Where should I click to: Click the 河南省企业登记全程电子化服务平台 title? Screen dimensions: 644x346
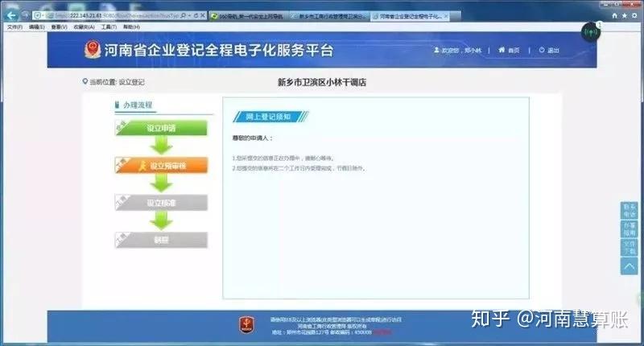218,50
